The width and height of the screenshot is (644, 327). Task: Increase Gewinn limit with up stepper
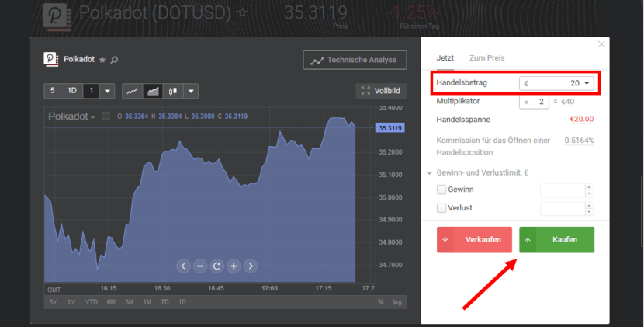click(x=590, y=186)
